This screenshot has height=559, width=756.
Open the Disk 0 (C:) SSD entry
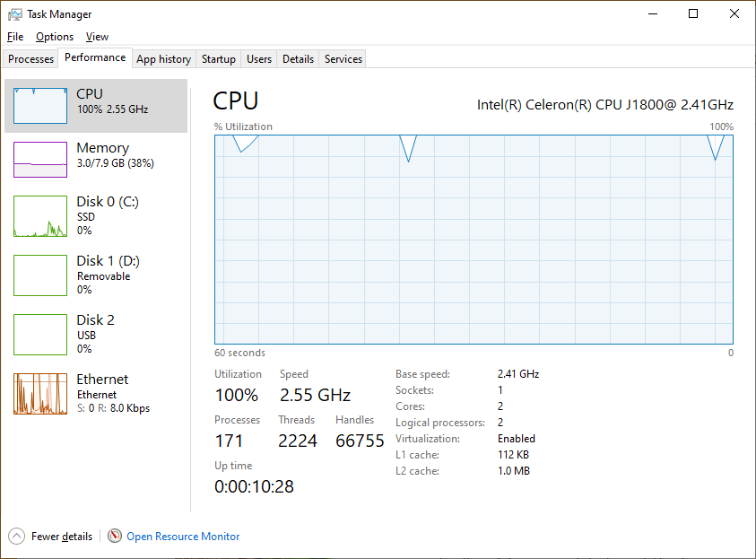95,215
